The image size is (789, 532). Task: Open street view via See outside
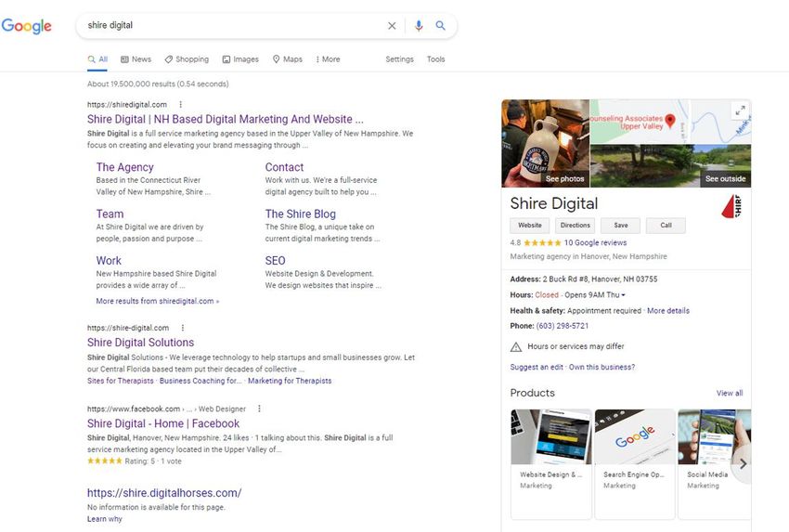[x=671, y=166]
